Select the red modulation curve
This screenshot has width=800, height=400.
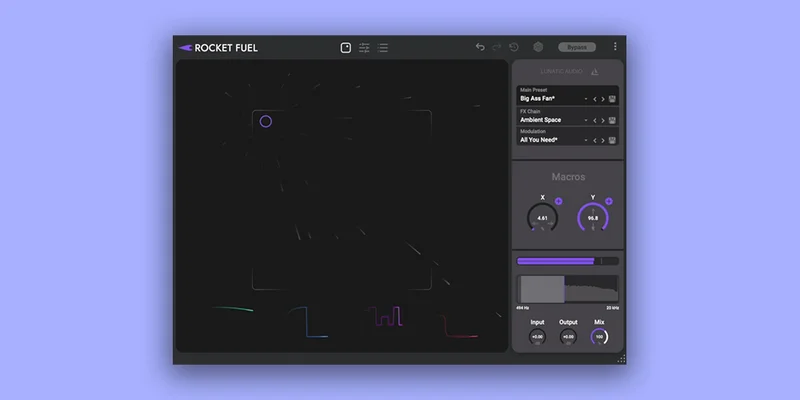pos(460,326)
